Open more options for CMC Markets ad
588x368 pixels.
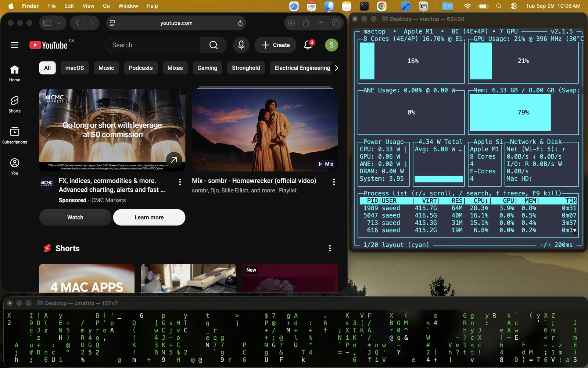point(180,182)
